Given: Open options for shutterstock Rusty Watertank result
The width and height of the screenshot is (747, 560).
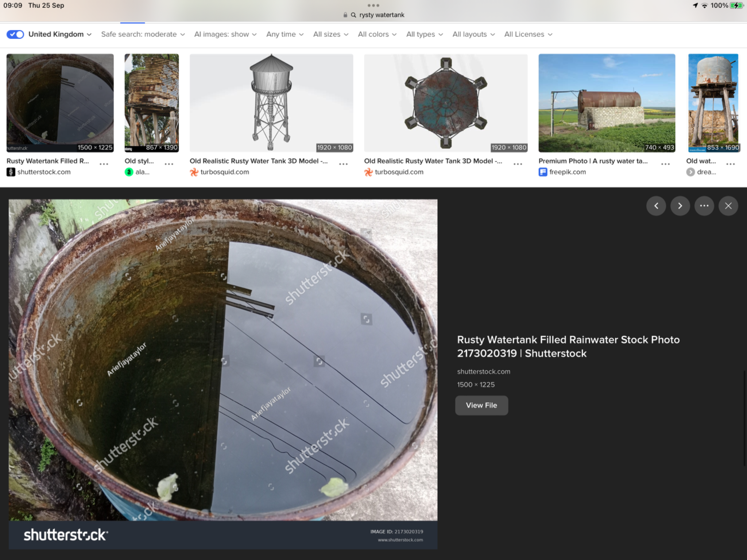Looking at the screenshot, I should click(x=104, y=164).
